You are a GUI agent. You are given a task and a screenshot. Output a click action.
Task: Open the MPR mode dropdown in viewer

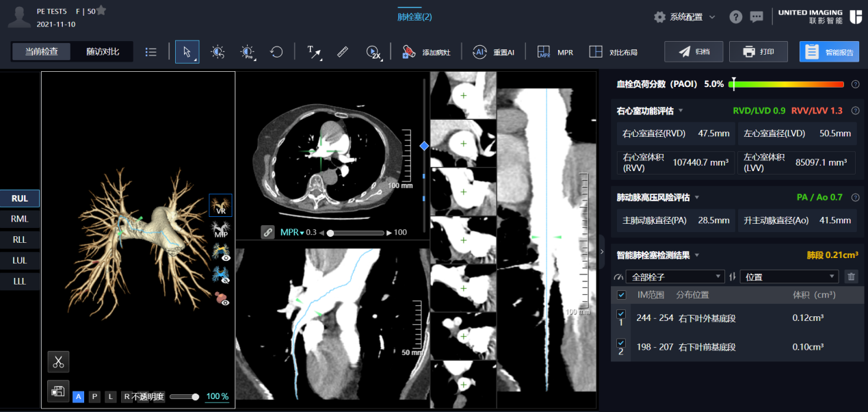(x=293, y=232)
